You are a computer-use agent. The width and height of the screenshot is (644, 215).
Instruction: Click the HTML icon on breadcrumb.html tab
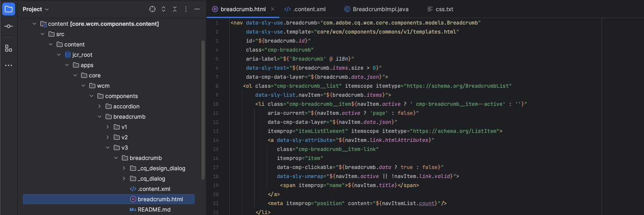click(215, 9)
